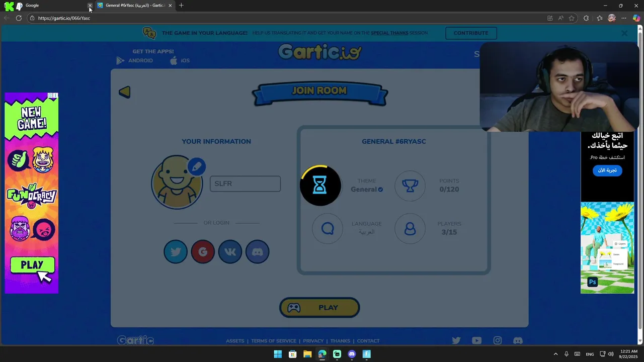Open clock showing 12:21 AM
The image size is (644, 362).
[x=628, y=354]
